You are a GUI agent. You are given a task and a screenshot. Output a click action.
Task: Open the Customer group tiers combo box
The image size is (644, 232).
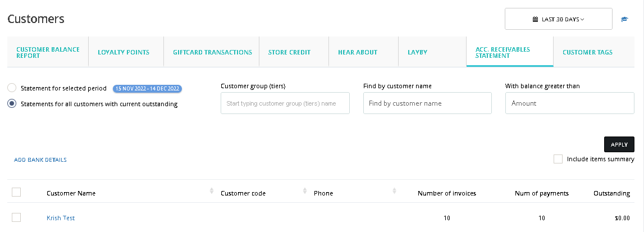pyautogui.click(x=285, y=103)
